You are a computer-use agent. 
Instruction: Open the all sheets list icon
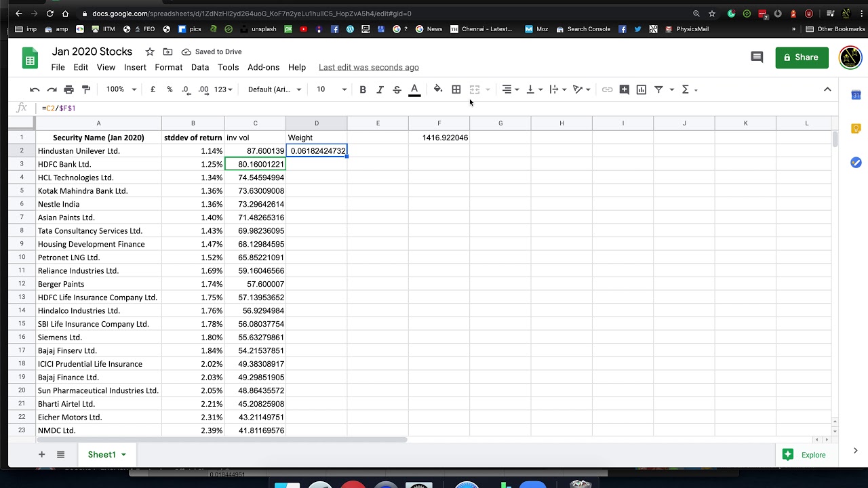[60, 455]
